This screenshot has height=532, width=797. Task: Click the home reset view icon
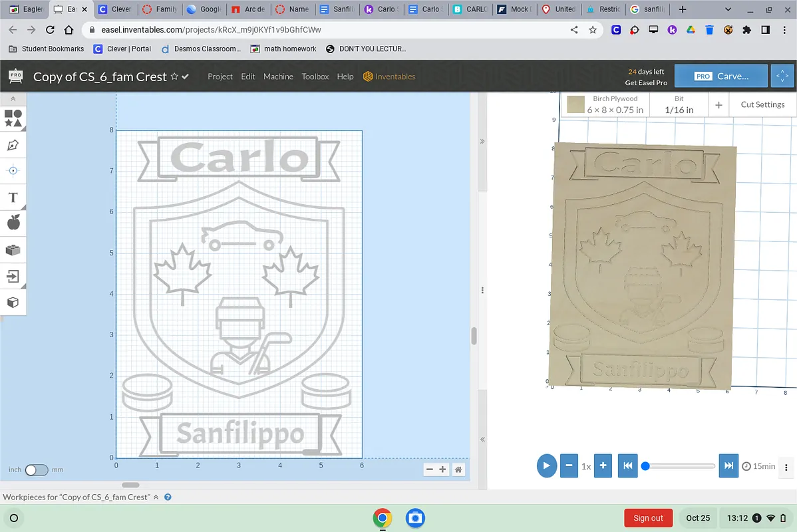tap(458, 469)
